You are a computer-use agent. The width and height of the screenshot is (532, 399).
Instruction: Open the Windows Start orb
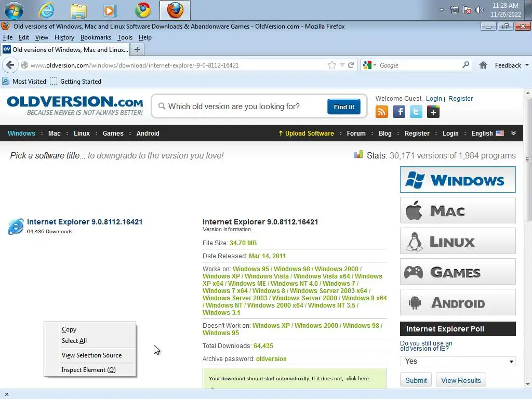[x=14, y=10]
